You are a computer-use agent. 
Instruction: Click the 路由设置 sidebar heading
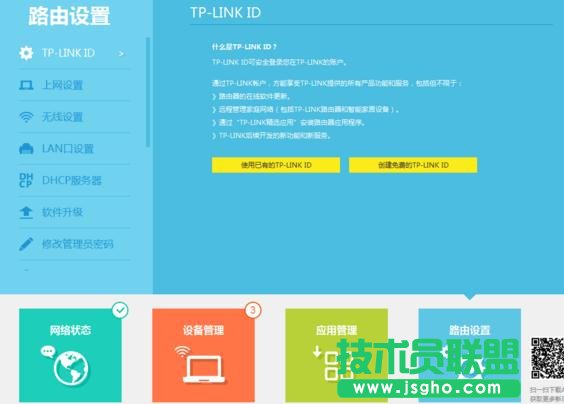69,16
